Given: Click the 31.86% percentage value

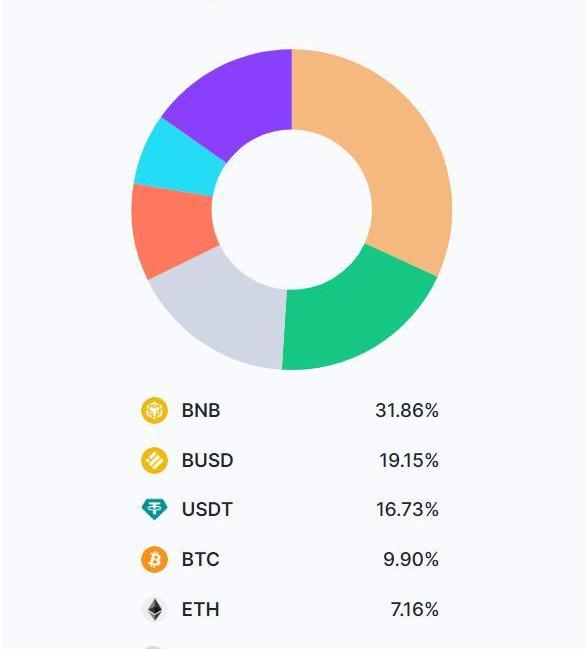Looking at the screenshot, I should [x=407, y=411].
